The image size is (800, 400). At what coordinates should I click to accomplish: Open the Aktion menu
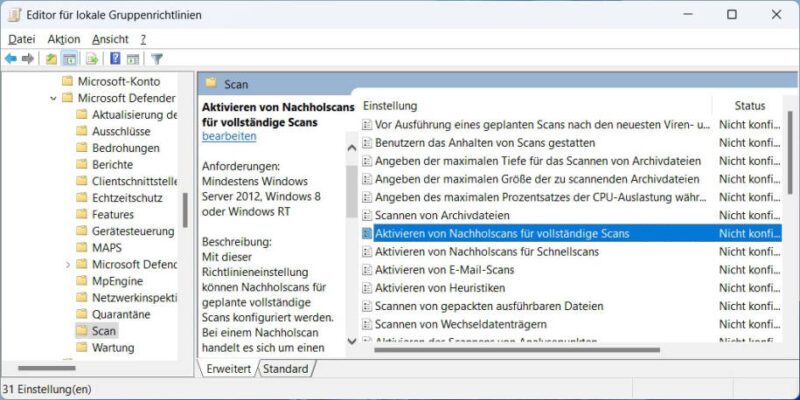pyautogui.click(x=63, y=38)
